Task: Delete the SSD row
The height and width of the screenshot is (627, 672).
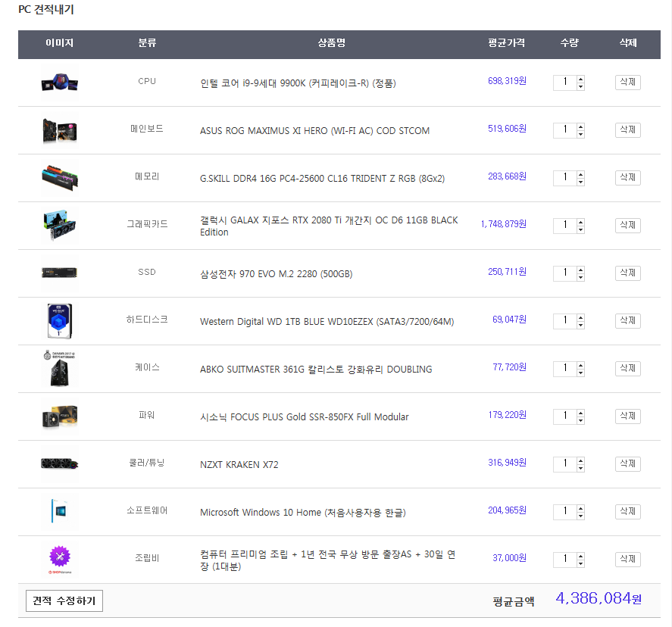Action: click(628, 273)
